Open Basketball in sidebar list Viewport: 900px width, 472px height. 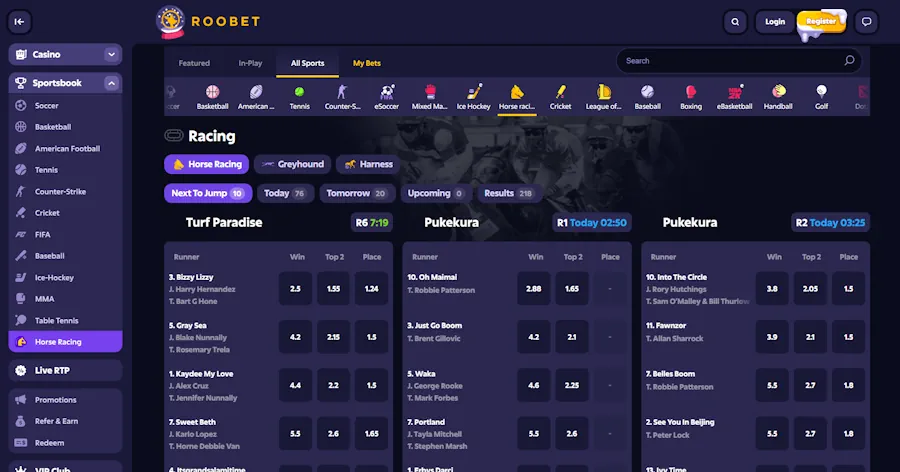click(x=65, y=127)
